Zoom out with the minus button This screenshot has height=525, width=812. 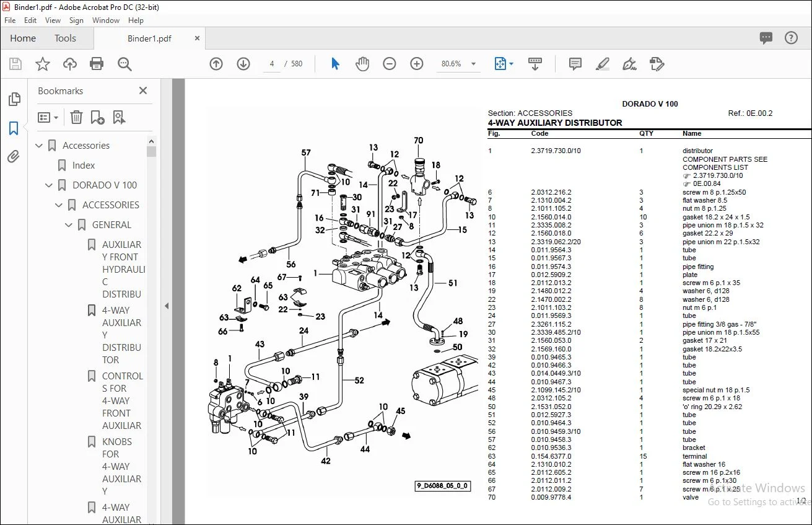(x=390, y=64)
